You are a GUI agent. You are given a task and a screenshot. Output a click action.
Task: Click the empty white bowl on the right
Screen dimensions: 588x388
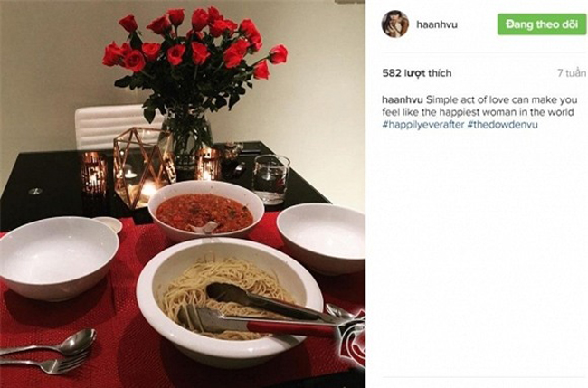[322, 238]
